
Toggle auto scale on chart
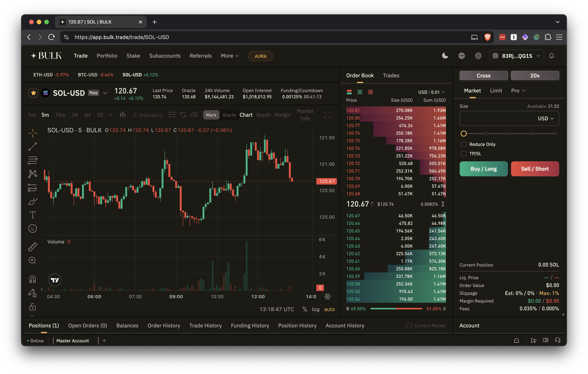329,309
